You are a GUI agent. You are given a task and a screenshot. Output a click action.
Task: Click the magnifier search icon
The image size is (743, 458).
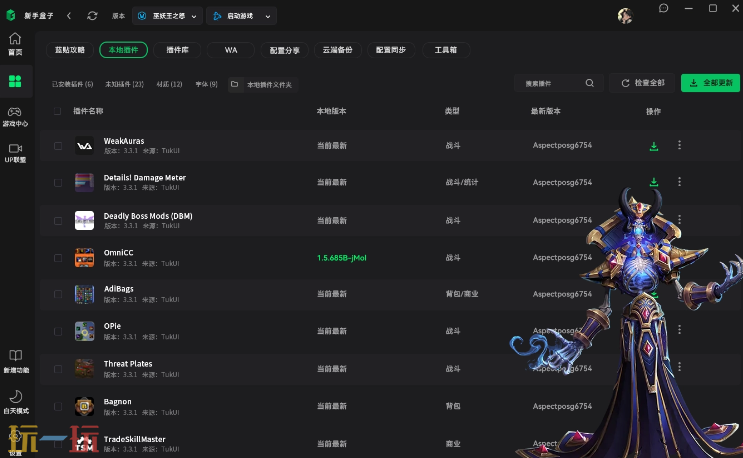[x=589, y=83]
